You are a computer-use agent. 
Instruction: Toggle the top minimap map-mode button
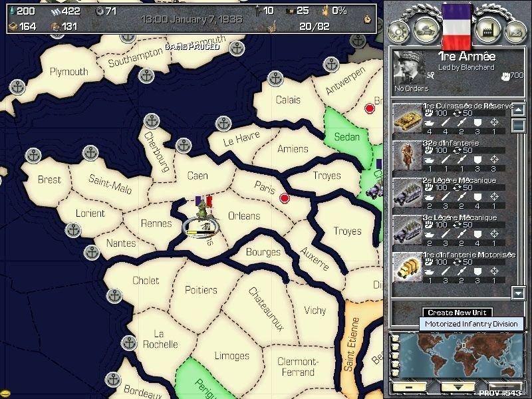(396, 338)
